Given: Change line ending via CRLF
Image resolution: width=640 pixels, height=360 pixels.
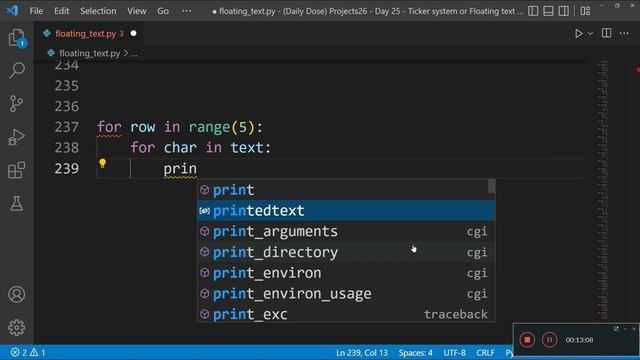Looking at the screenshot, I should [485, 353].
